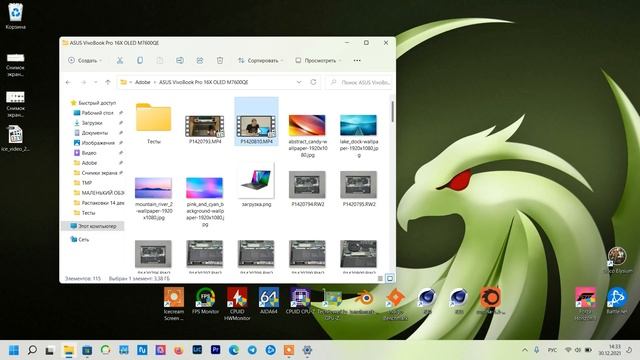Open the ice_video file on desktop

pos(15,139)
